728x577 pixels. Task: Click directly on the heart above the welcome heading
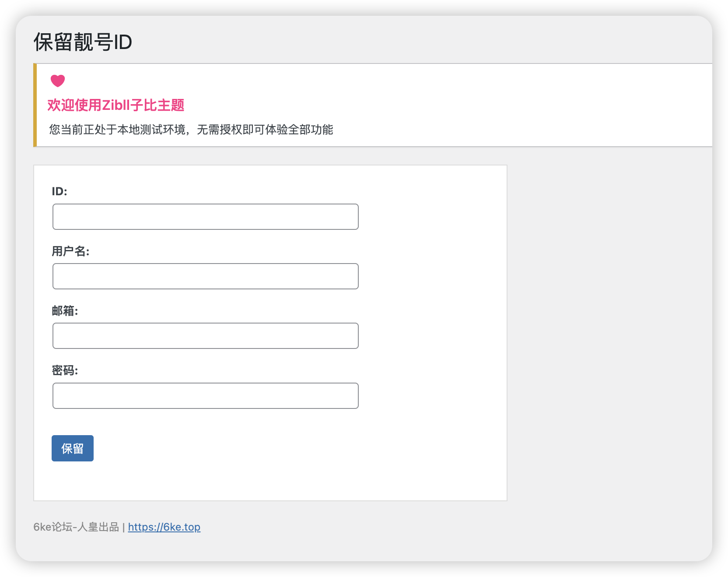(58, 81)
